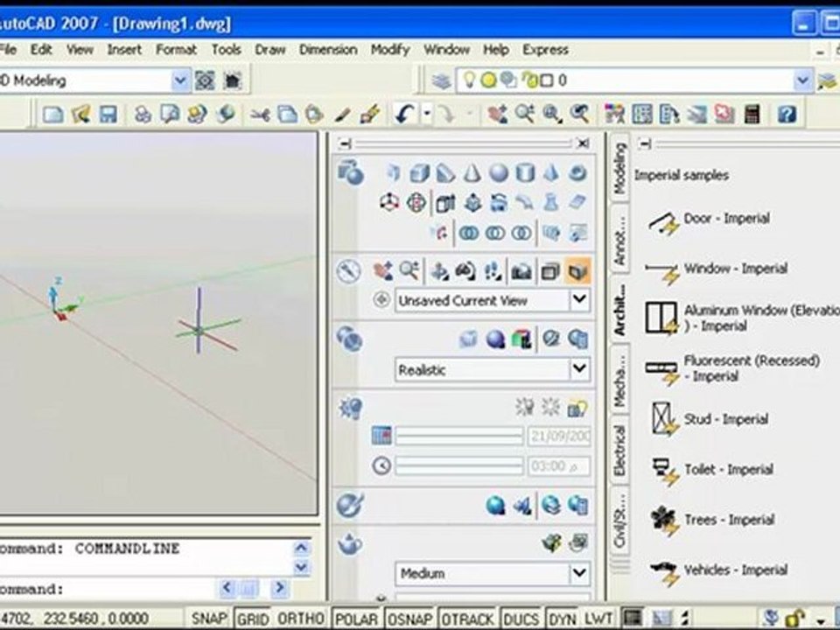This screenshot has height=630, width=840.
Task: Click the command line input field
Action: pyautogui.click(x=107, y=589)
